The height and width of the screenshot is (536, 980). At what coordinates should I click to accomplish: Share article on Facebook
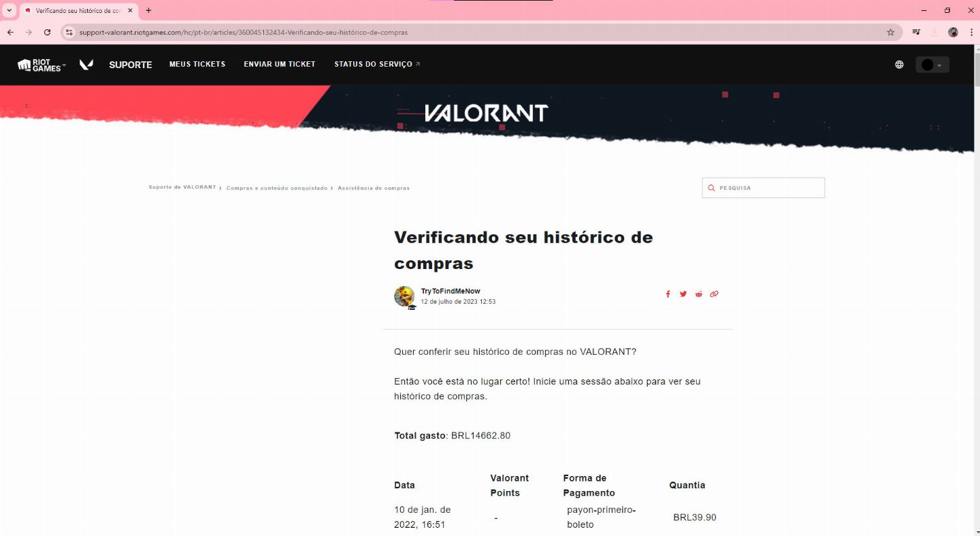(668, 294)
